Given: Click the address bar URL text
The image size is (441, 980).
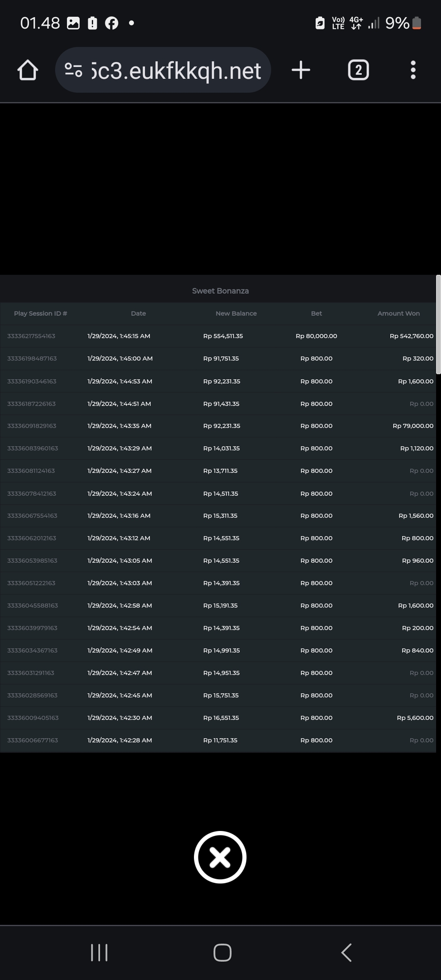Looking at the screenshot, I should 176,71.
